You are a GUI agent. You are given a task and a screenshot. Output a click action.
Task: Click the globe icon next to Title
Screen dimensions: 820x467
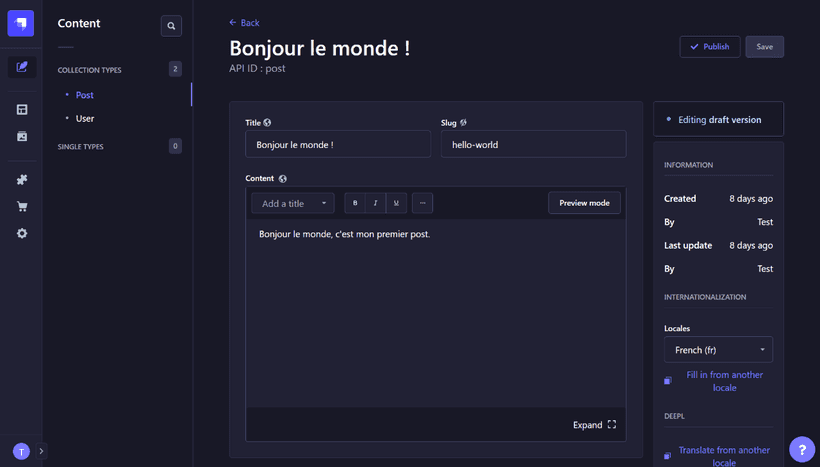[x=267, y=122]
